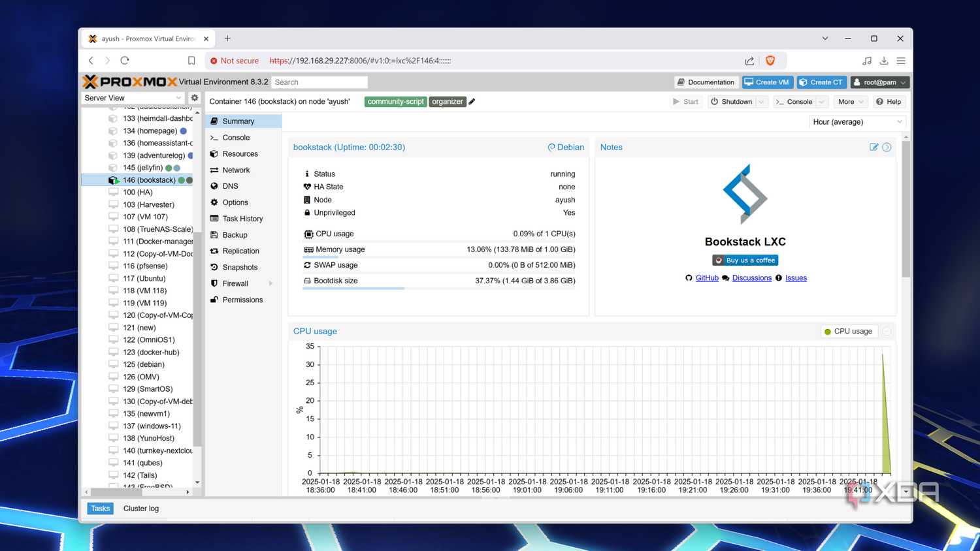
Task: Open Task History
Action: [244, 219]
